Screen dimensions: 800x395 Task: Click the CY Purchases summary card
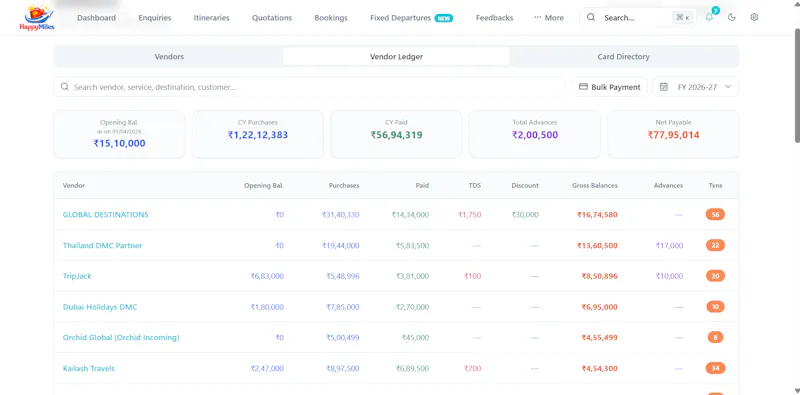click(x=258, y=134)
